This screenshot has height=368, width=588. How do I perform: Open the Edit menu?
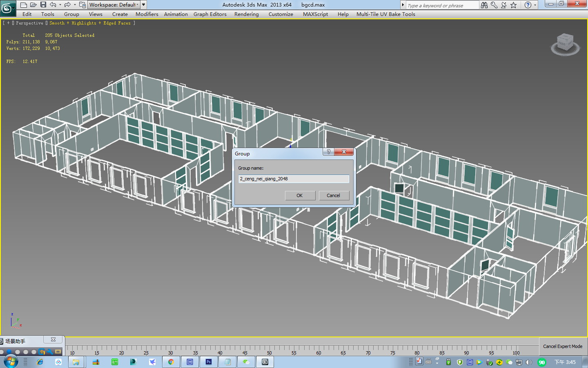point(27,14)
